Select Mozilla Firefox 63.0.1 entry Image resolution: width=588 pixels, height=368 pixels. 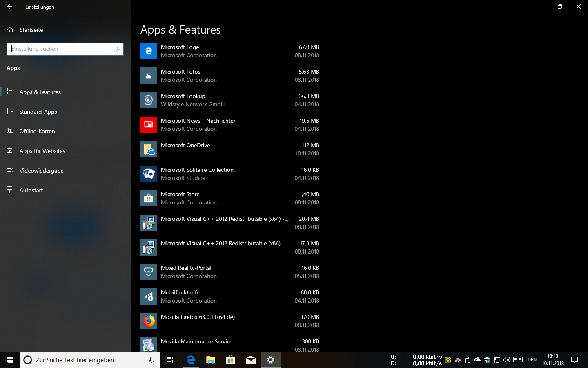(x=198, y=317)
